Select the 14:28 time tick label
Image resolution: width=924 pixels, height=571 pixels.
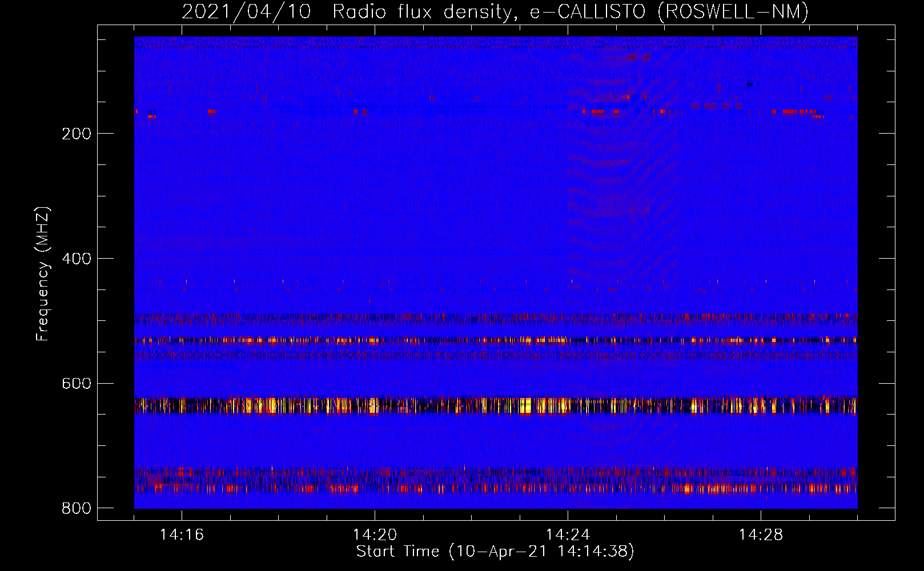(761, 534)
